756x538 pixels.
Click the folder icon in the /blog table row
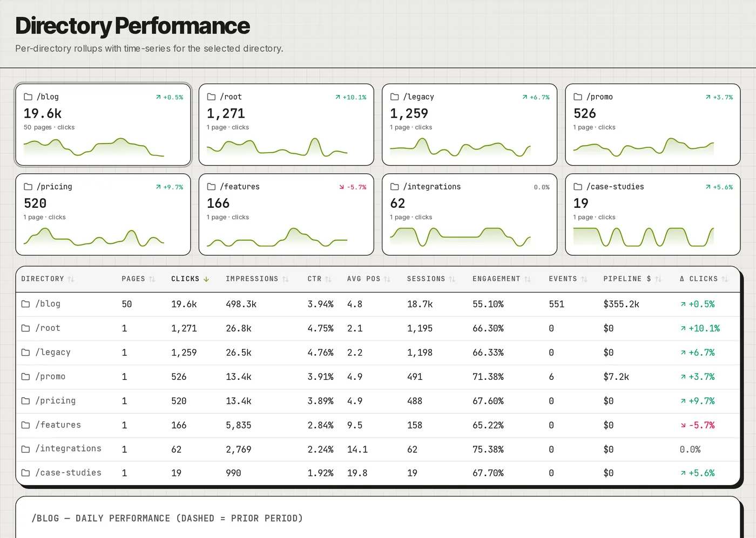click(25, 304)
